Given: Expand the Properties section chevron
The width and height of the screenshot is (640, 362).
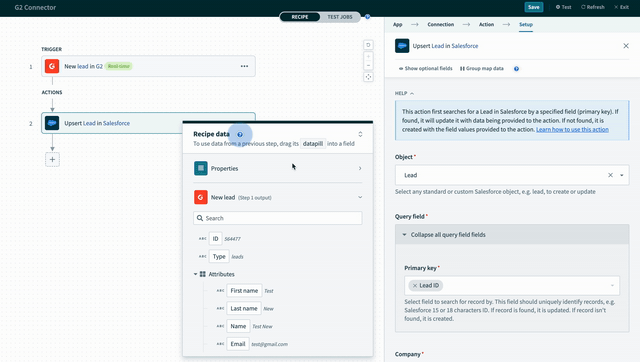Looking at the screenshot, I should [x=360, y=168].
